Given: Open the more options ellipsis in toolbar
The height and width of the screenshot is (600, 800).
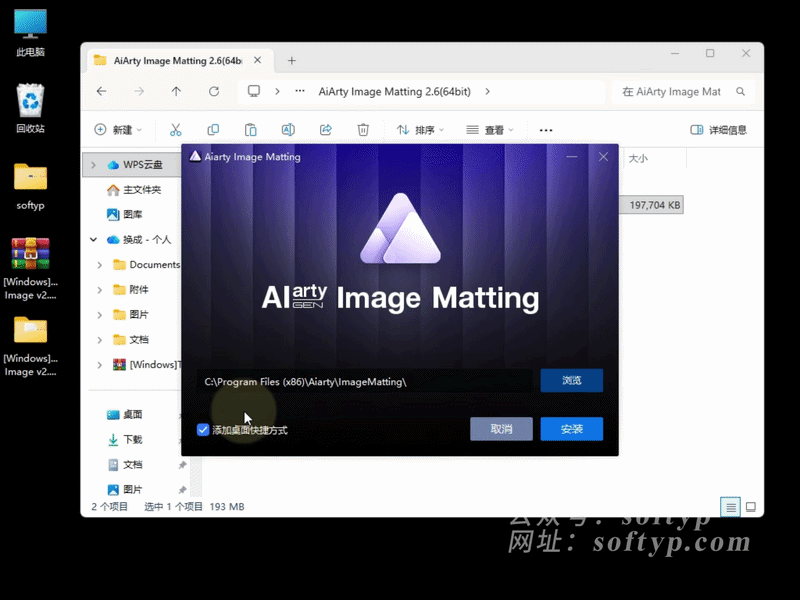Looking at the screenshot, I should click(546, 130).
